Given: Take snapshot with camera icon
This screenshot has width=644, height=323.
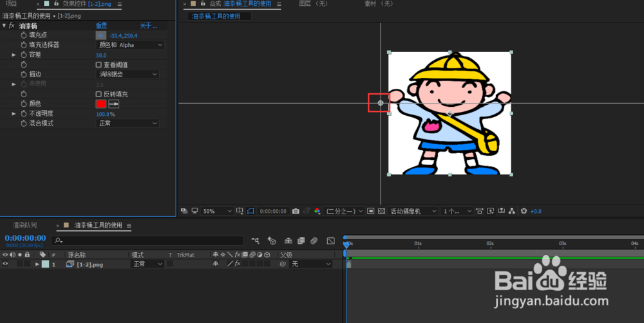Looking at the screenshot, I should (x=296, y=211).
